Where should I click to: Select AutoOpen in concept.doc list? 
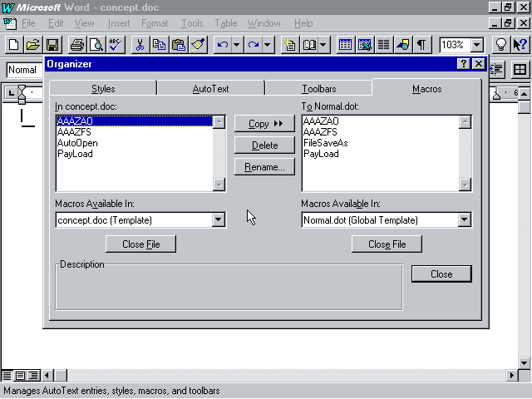pyautogui.click(x=135, y=143)
